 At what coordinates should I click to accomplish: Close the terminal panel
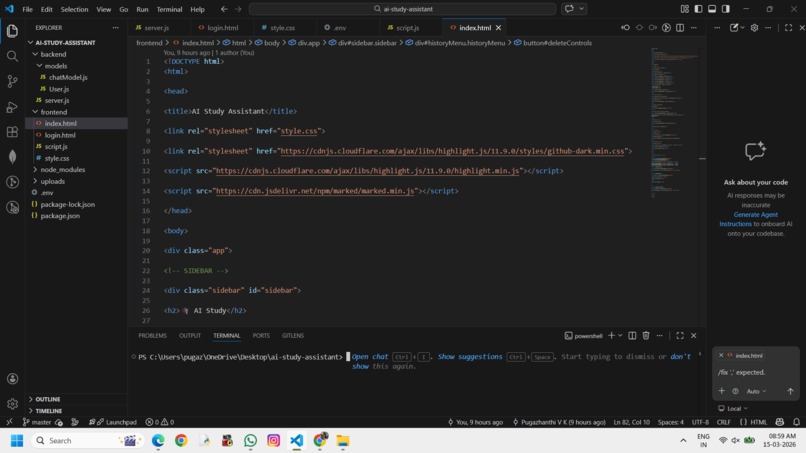point(693,336)
